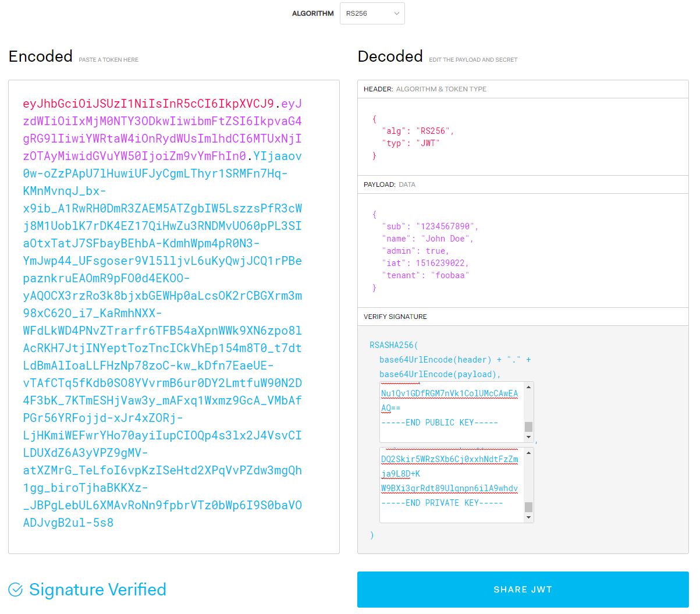Click the END PUBLIC KEY line
Screen dimensions: 700x614
[x=439, y=423]
